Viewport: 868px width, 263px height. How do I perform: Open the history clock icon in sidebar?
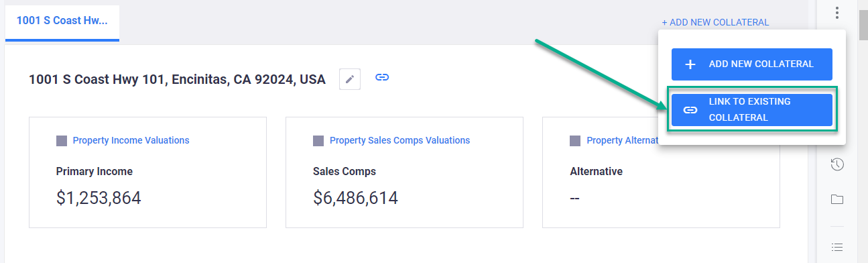837,164
